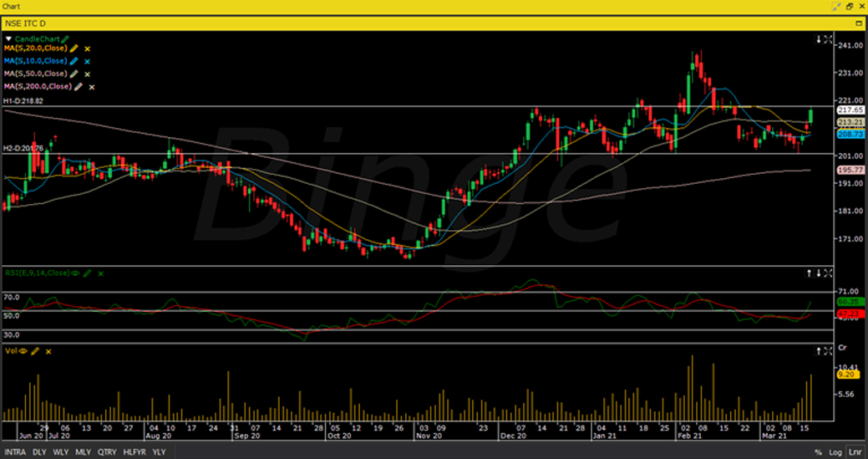Viewport: 868px width, 459px height.
Task: Edit the CandleChart settings pencil icon
Action: tap(65, 38)
